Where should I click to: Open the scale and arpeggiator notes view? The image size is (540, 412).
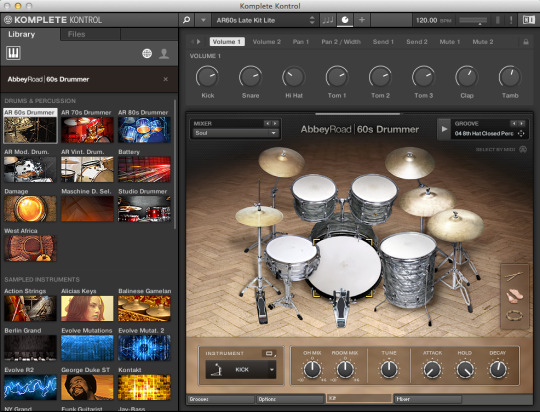pos(328,20)
